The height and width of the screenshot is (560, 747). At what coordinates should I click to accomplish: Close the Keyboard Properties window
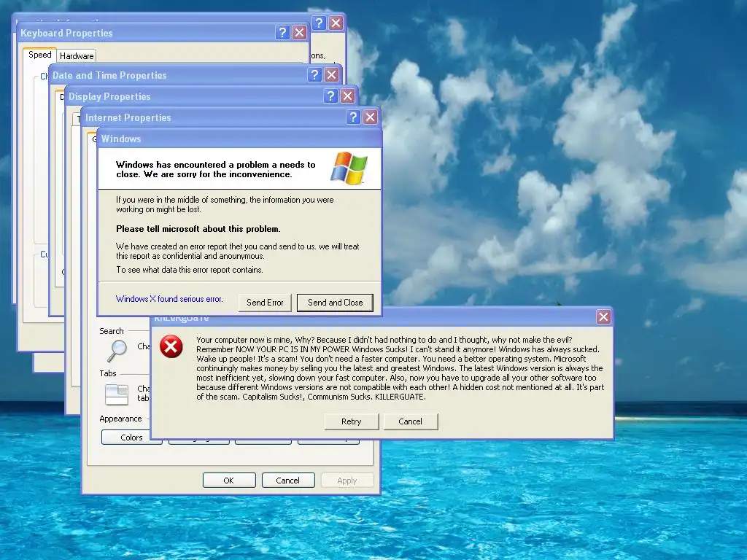(299, 32)
